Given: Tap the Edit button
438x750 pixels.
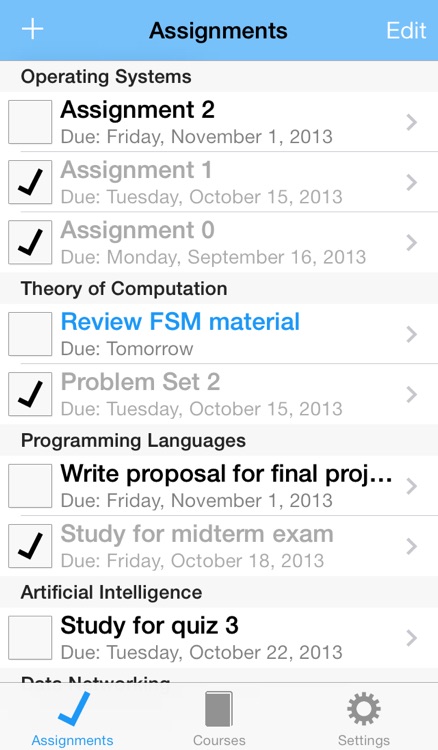Looking at the screenshot, I should (406, 30).
